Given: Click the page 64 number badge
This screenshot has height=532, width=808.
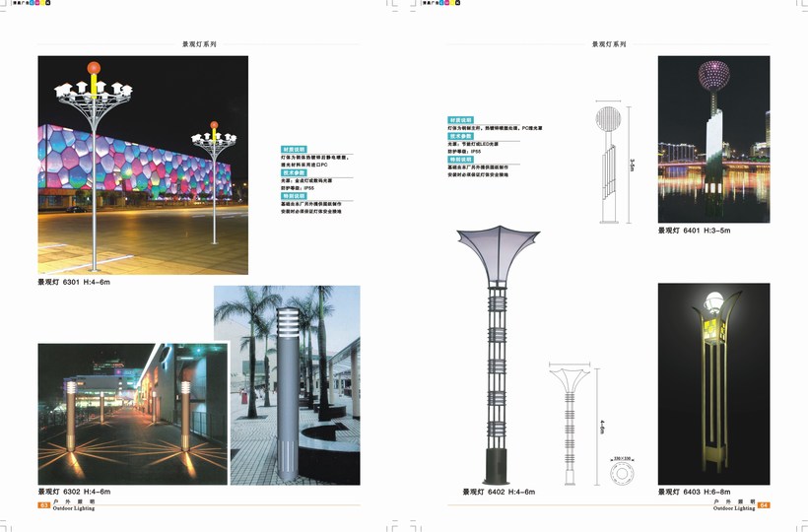Looking at the screenshot, I should pyautogui.click(x=763, y=504).
